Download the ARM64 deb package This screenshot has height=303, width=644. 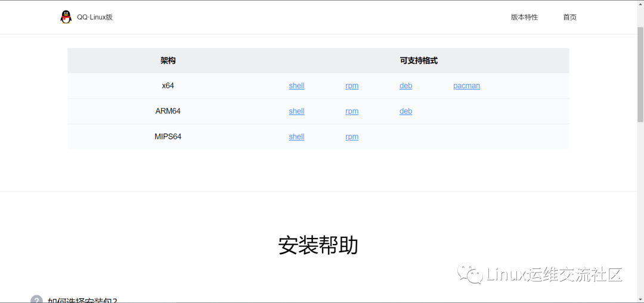point(406,112)
